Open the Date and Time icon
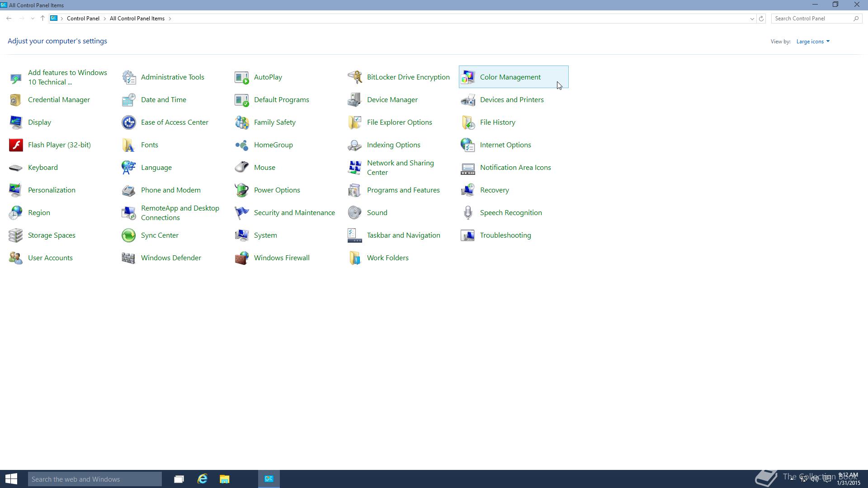The height and width of the screenshot is (488, 868). coord(129,100)
